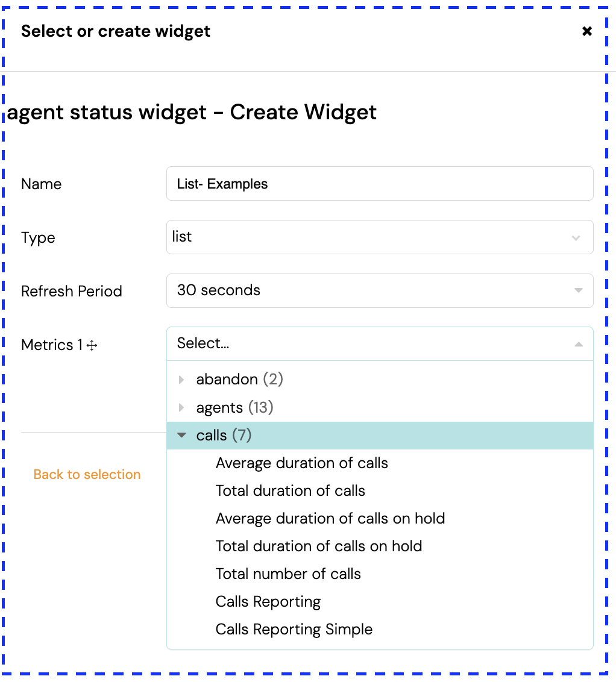Select Total duration of calls option
The image size is (616, 682).
(x=290, y=491)
